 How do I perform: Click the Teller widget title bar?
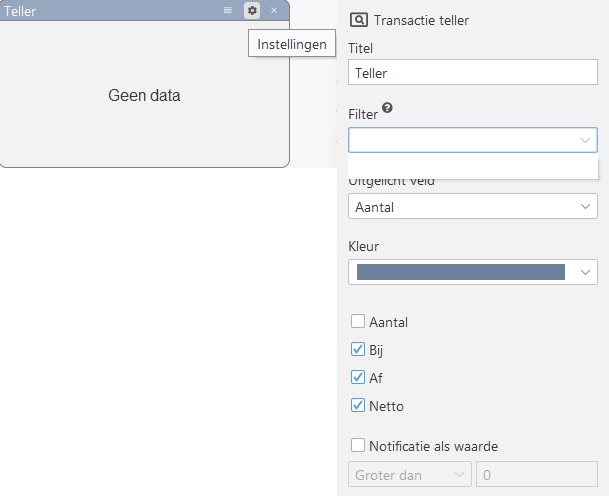100,11
